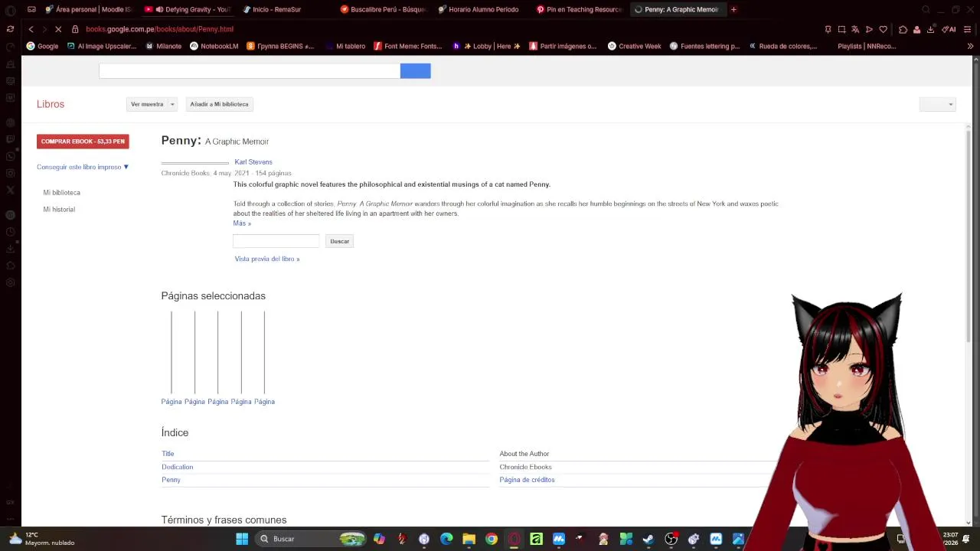Open the translate page icon

pyautogui.click(x=855, y=29)
